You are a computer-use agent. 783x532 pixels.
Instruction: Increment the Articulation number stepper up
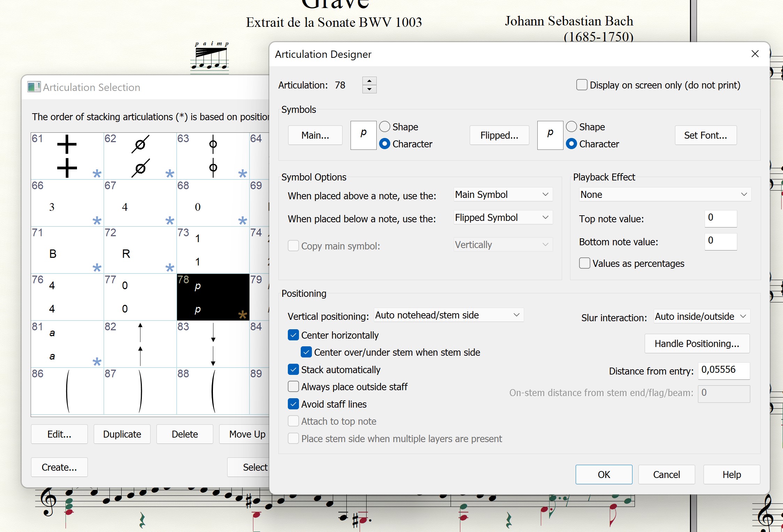pos(369,81)
